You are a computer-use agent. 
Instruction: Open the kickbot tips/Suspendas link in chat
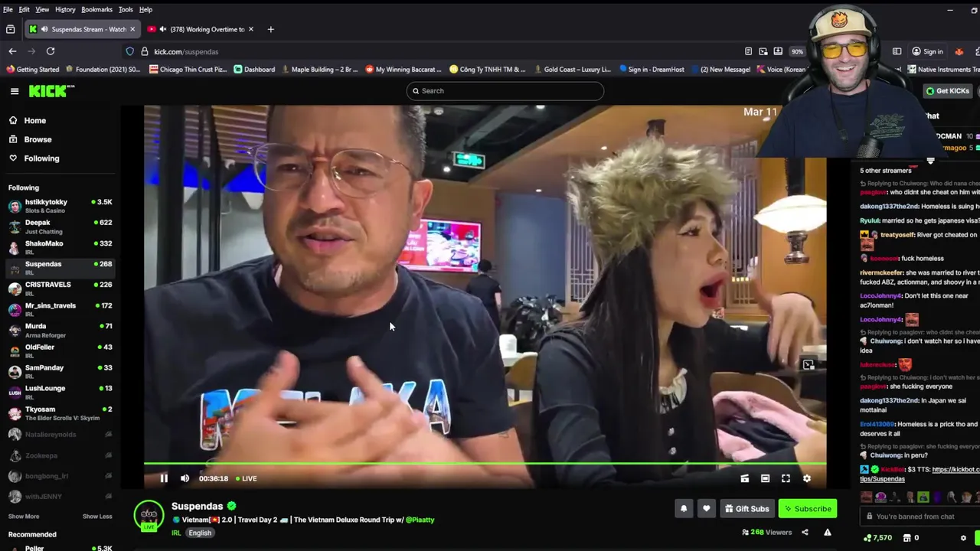pos(919,474)
